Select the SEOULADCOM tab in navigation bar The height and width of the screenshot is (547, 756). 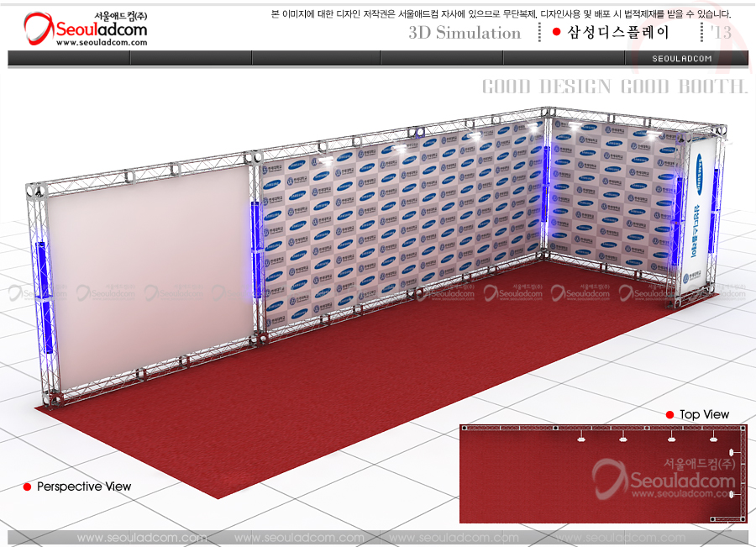point(683,58)
